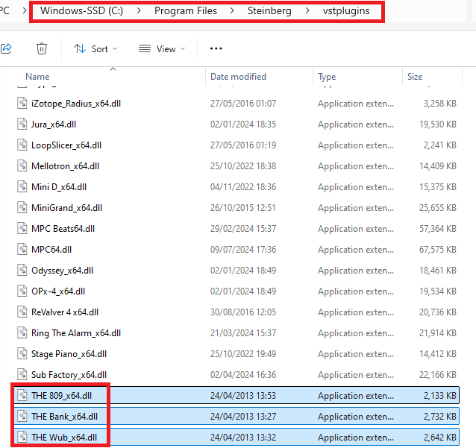Click the Mini D_x64.dll file name

(59, 187)
